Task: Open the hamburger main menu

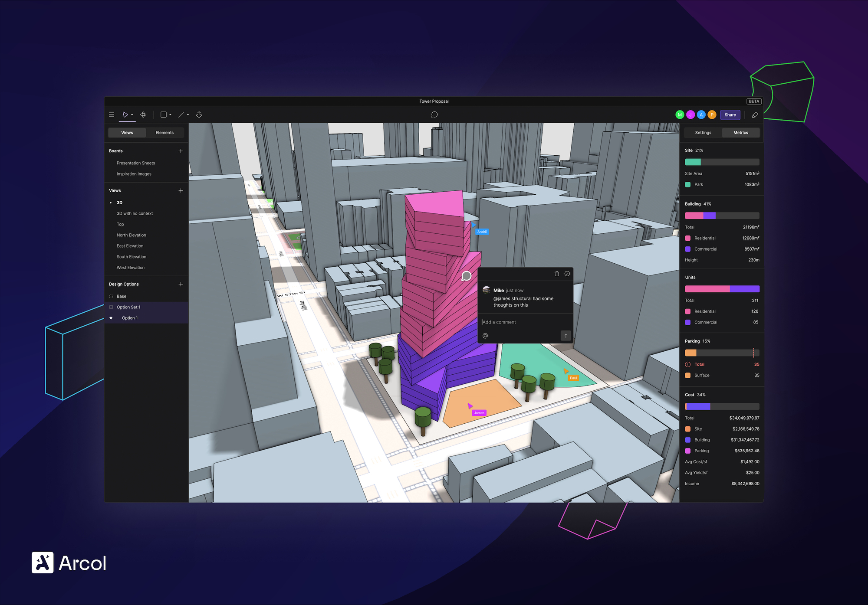Action: tap(112, 115)
